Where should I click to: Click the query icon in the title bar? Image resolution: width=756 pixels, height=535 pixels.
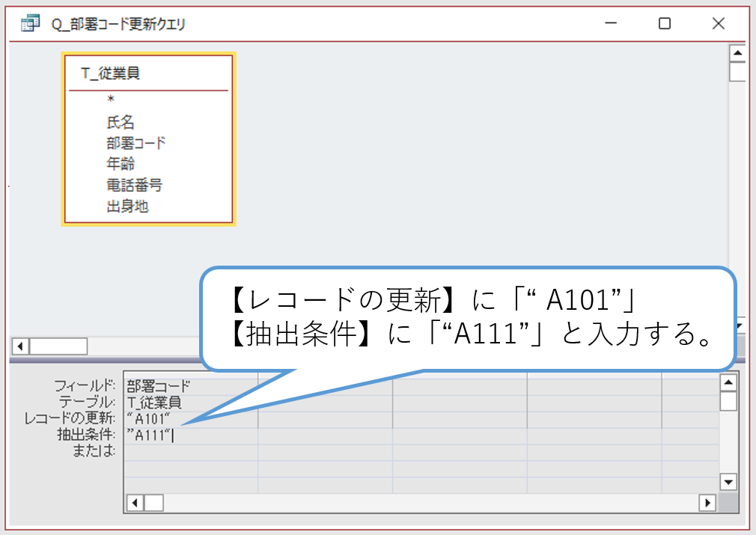coord(30,24)
